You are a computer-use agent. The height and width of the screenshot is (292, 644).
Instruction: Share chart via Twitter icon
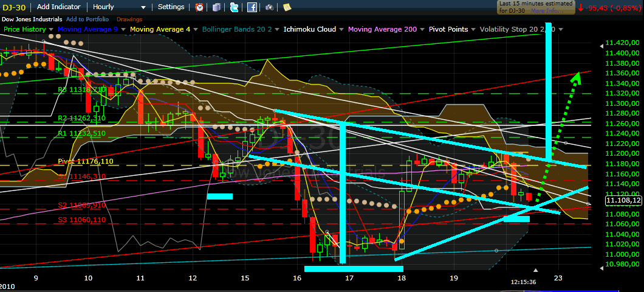(235, 7)
